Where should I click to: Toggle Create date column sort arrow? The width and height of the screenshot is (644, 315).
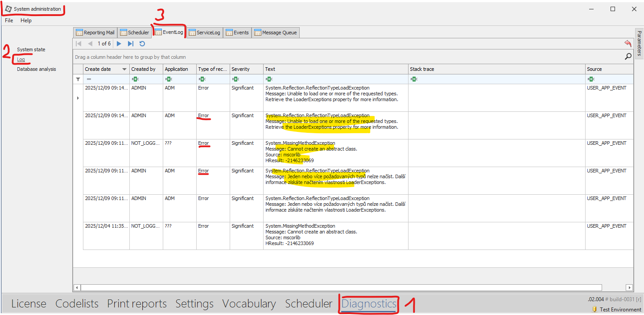pos(124,69)
